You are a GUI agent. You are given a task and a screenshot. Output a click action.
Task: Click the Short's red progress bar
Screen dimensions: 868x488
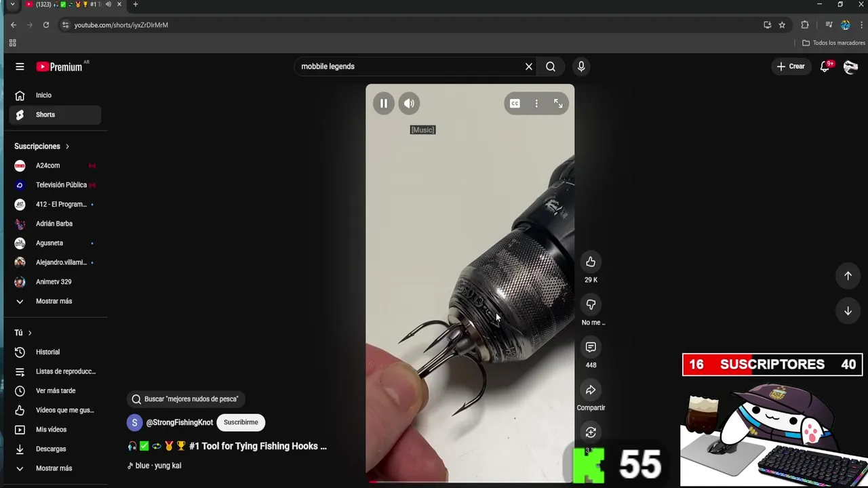coord(374,482)
